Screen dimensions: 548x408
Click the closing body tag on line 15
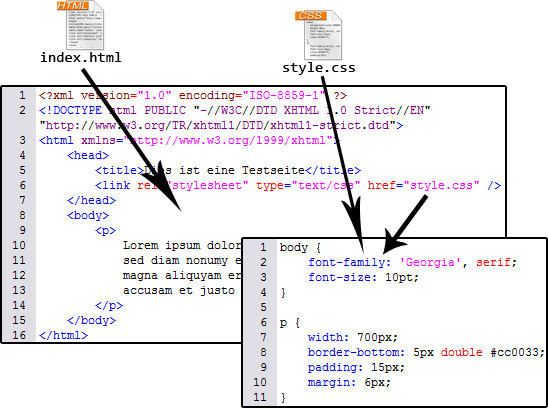[92, 321]
